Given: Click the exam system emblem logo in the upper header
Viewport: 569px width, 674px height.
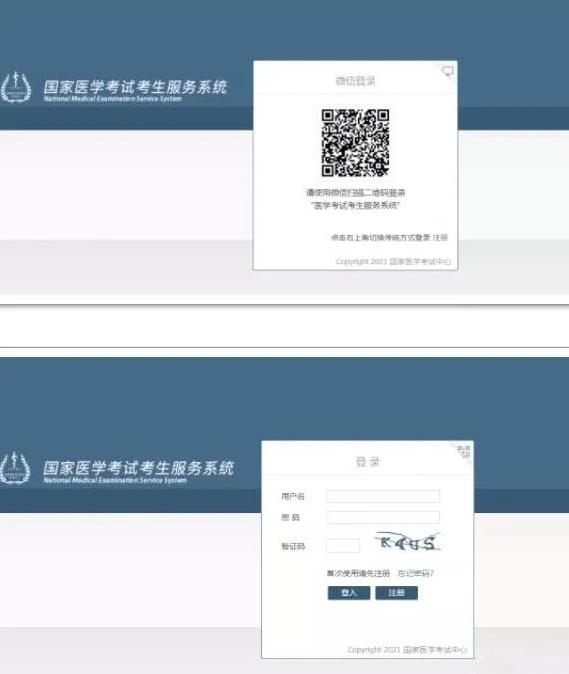Looking at the screenshot, I should tap(16, 88).
